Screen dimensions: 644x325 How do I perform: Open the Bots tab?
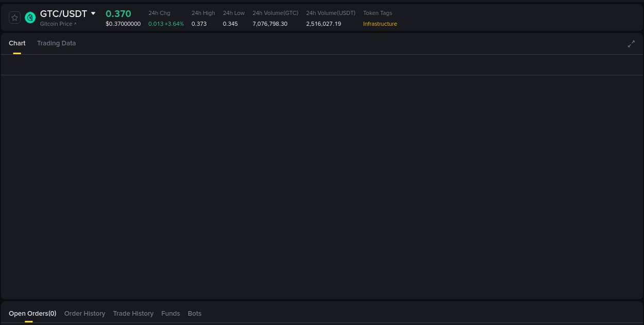point(194,313)
